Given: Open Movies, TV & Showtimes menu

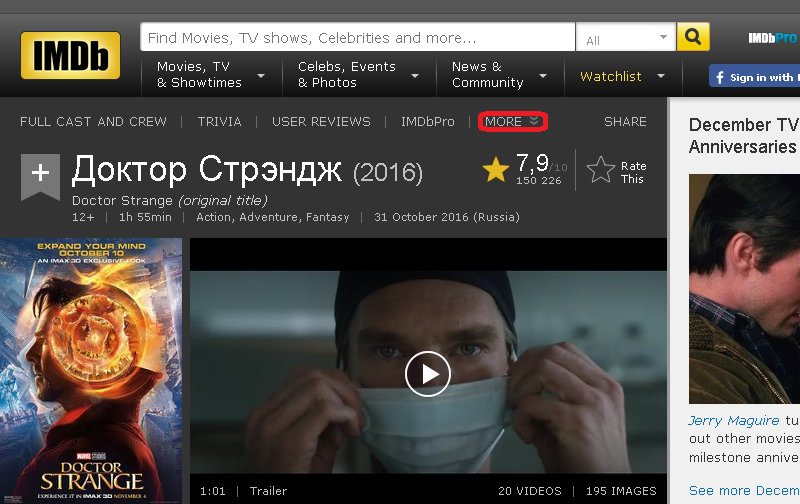Looking at the screenshot, I should (x=211, y=75).
